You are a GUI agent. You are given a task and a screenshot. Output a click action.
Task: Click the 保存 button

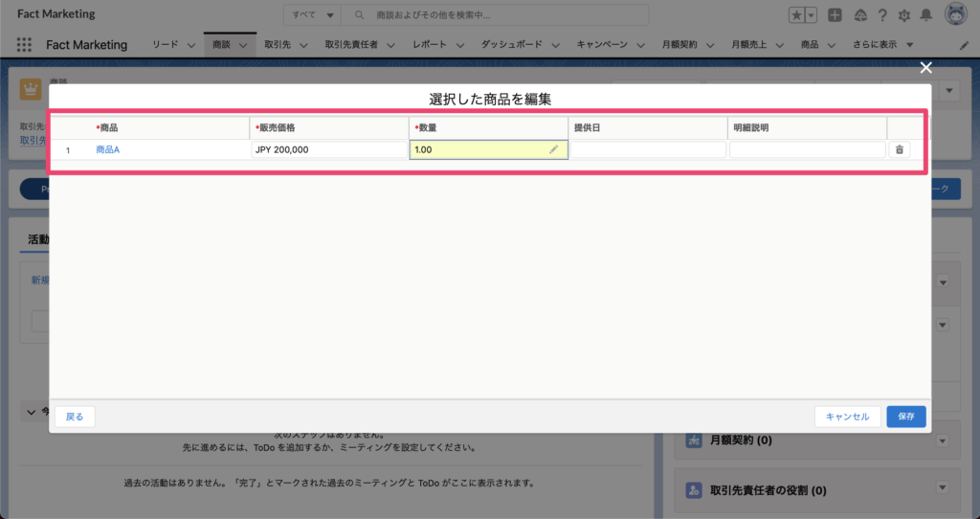coord(905,417)
